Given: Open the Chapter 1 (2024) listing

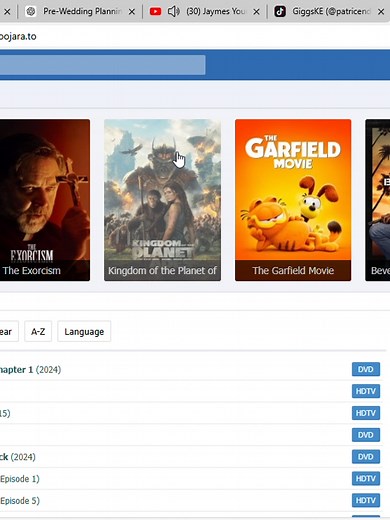Looking at the screenshot, I should [30, 370].
